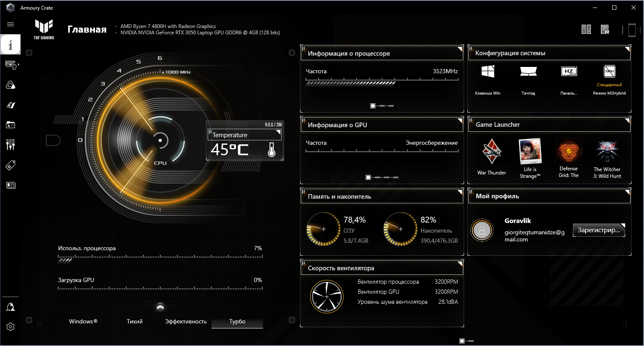Click the Энергосбережение GPU frequency status
This screenshot has width=644, height=346.
click(x=431, y=143)
